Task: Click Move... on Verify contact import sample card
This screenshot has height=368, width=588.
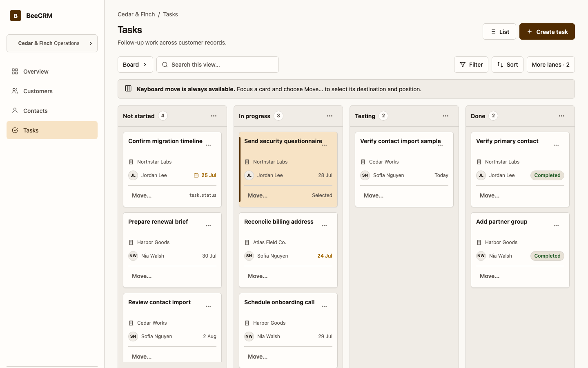Action: click(x=374, y=195)
